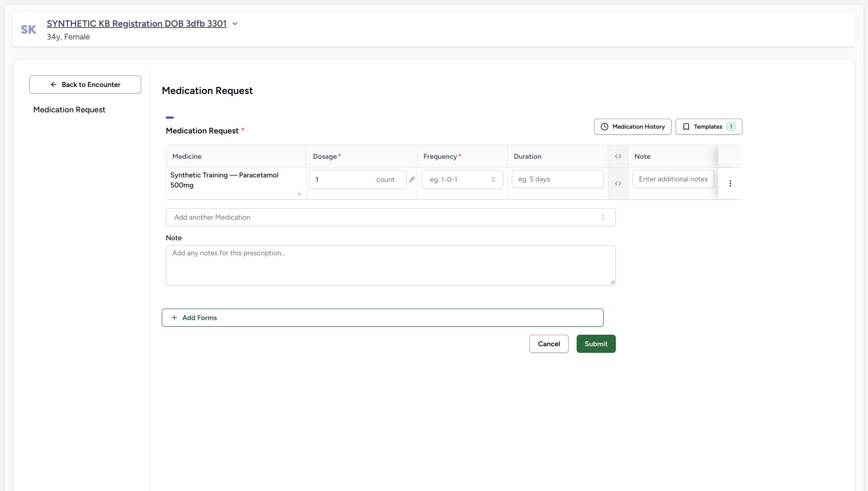Open Add another Medication selector
Screen dimensions: 868x491
click(x=390, y=217)
